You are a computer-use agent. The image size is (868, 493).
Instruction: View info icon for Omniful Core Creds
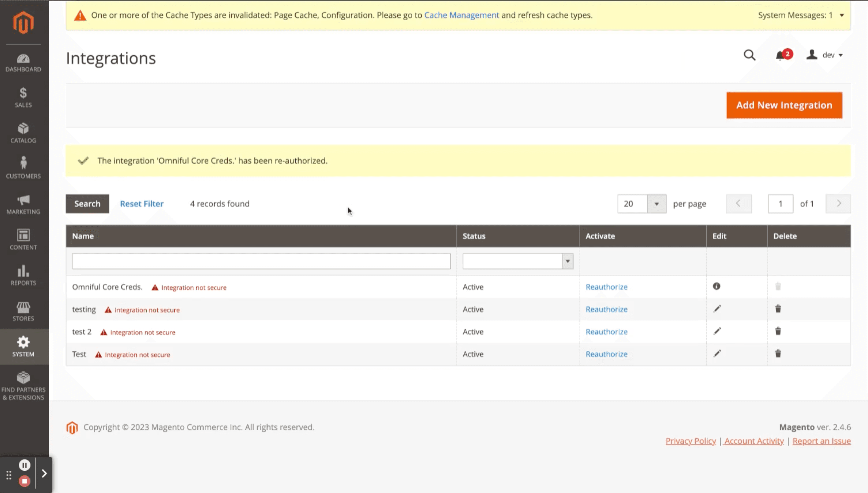tap(716, 287)
